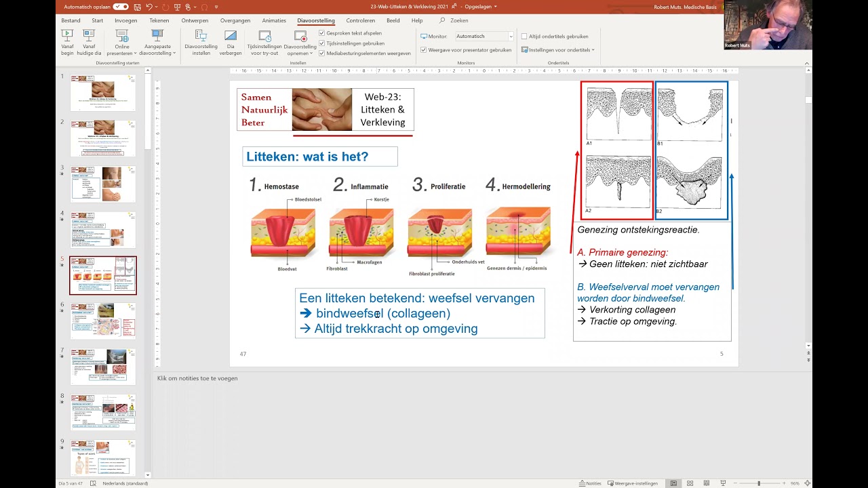The width and height of the screenshot is (868, 488).
Task: Fit slide to window icon
Action: coord(807,483)
